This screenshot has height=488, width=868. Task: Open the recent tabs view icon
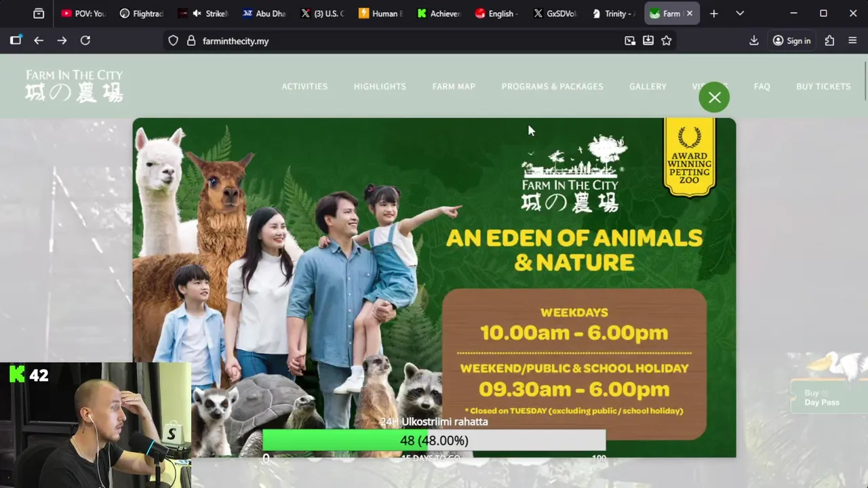39,14
